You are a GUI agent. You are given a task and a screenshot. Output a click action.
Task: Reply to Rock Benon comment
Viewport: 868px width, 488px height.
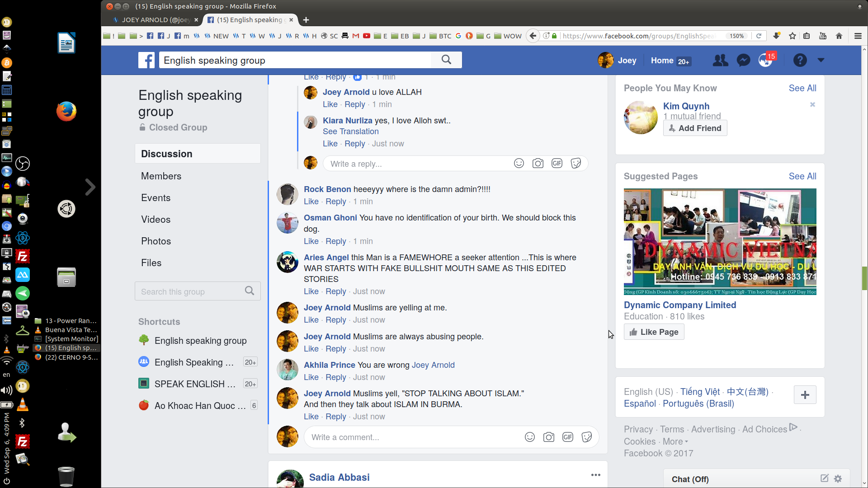336,202
